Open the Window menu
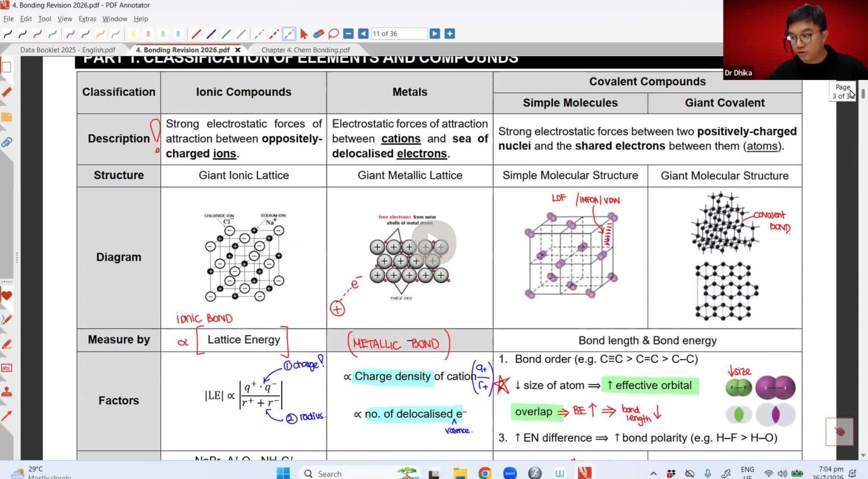Viewport: 868px width, 479px height. tap(115, 19)
